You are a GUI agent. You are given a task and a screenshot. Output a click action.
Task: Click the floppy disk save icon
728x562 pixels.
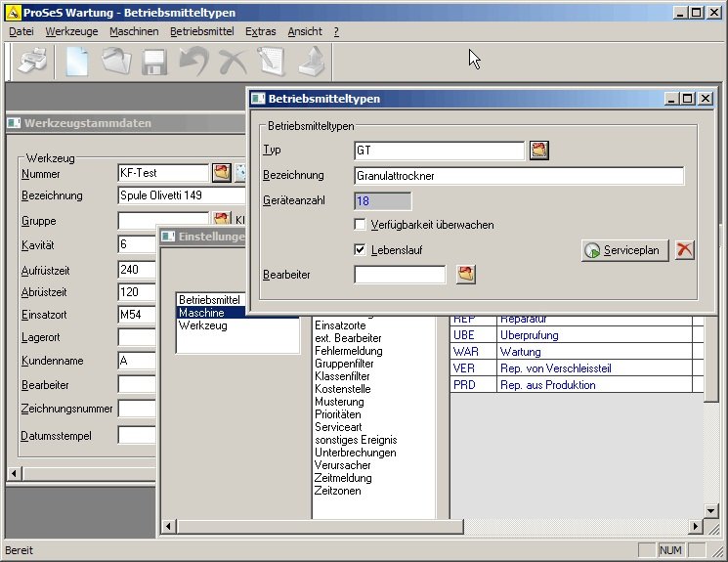click(x=154, y=62)
